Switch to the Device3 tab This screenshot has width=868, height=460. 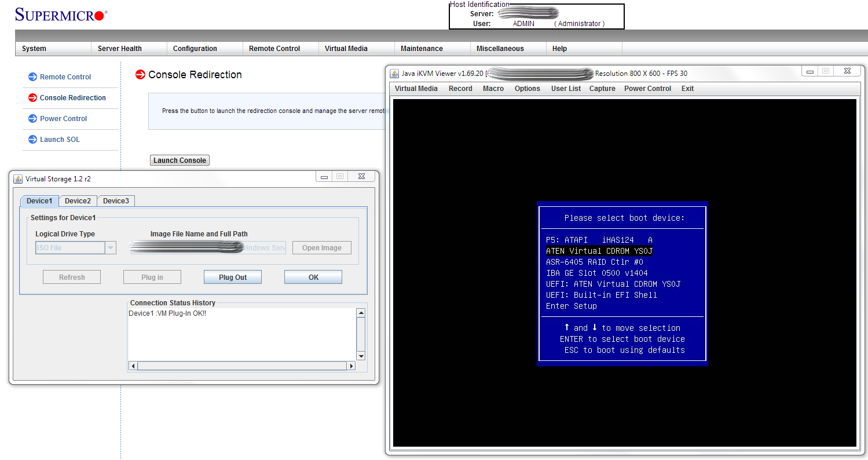click(x=116, y=201)
